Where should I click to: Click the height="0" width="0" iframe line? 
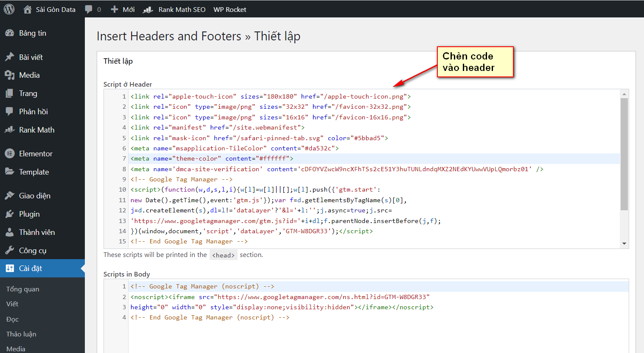coord(282,307)
